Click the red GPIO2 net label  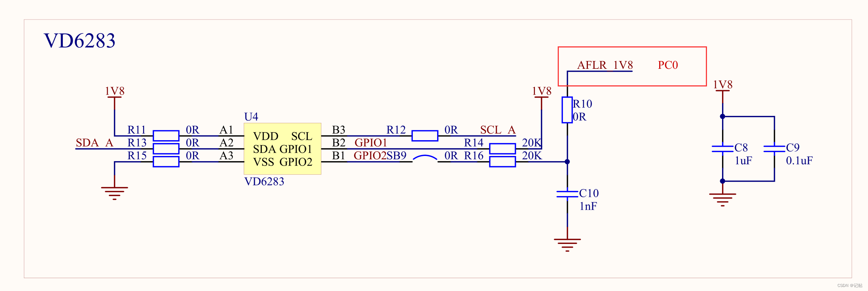point(370,156)
